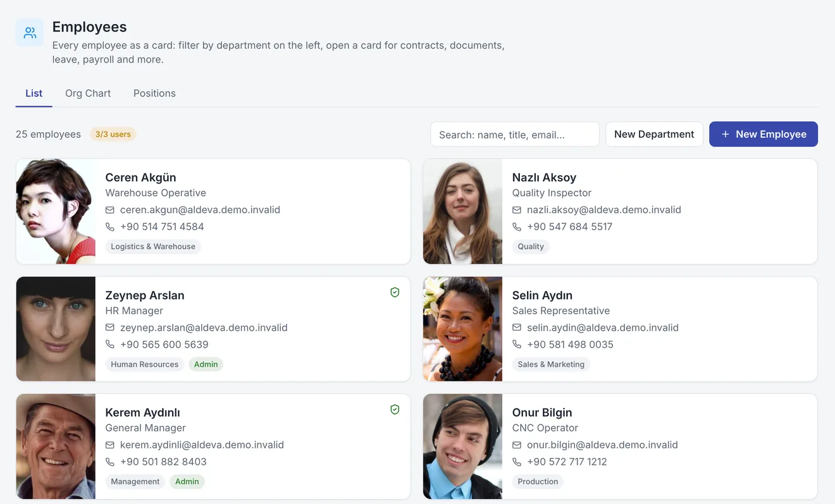
Task: Click the envelope icon beside ceren.akgun email
Action: (x=110, y=210)
